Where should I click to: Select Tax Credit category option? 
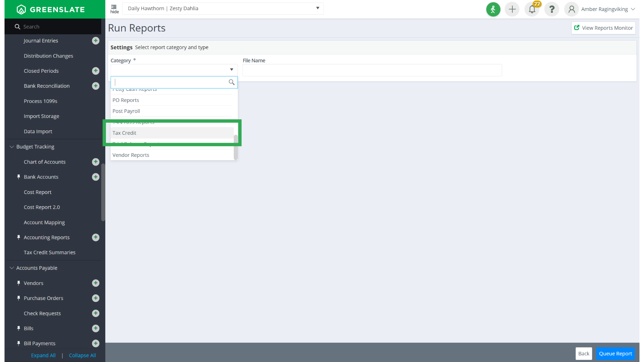pyautogui.click(x=172, y=133)
